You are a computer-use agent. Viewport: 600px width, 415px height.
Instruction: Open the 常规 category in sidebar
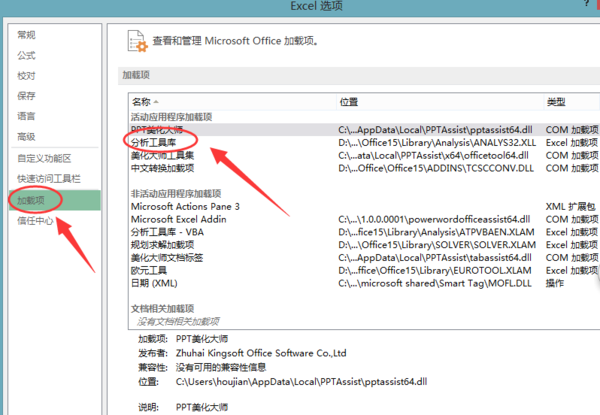click(x=27, y=35)
